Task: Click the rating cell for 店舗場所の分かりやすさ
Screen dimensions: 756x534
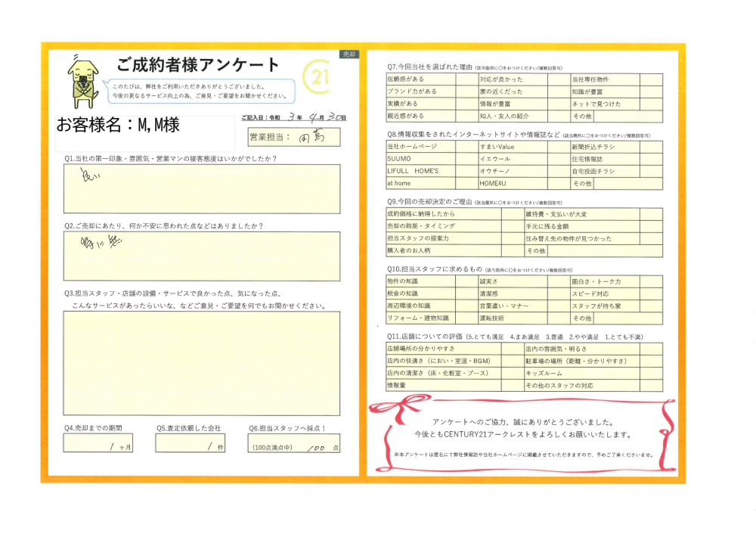Action: [x=513, y=349]
